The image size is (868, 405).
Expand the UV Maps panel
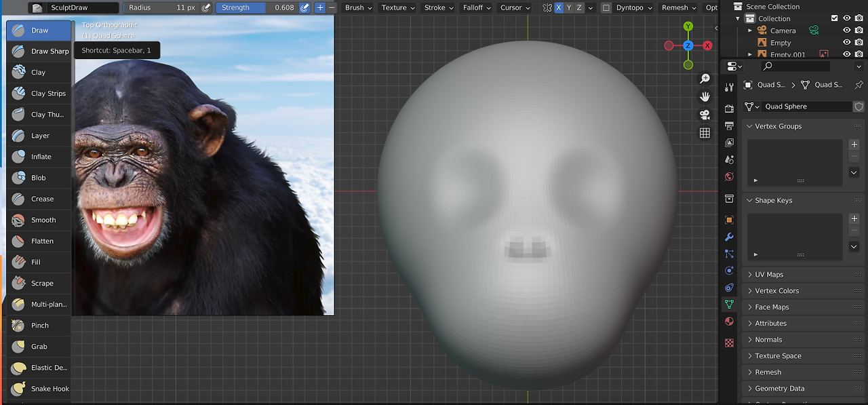pos(804,275)
